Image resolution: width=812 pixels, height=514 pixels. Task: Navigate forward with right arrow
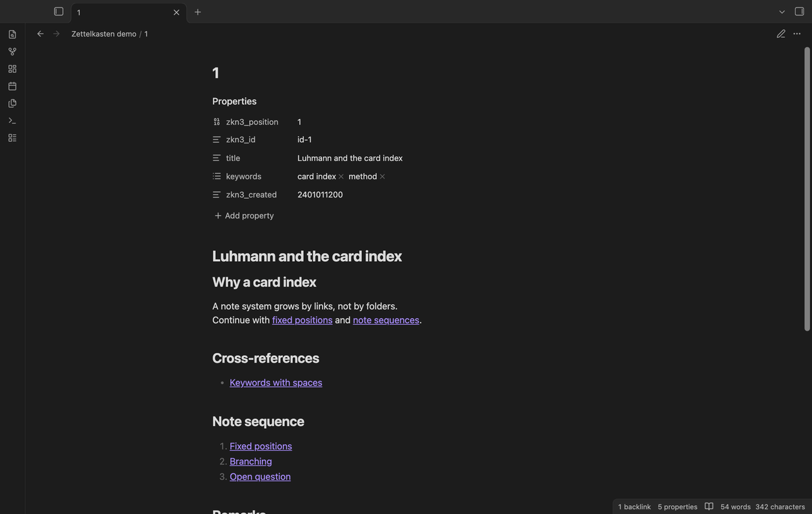click(56, 34)
